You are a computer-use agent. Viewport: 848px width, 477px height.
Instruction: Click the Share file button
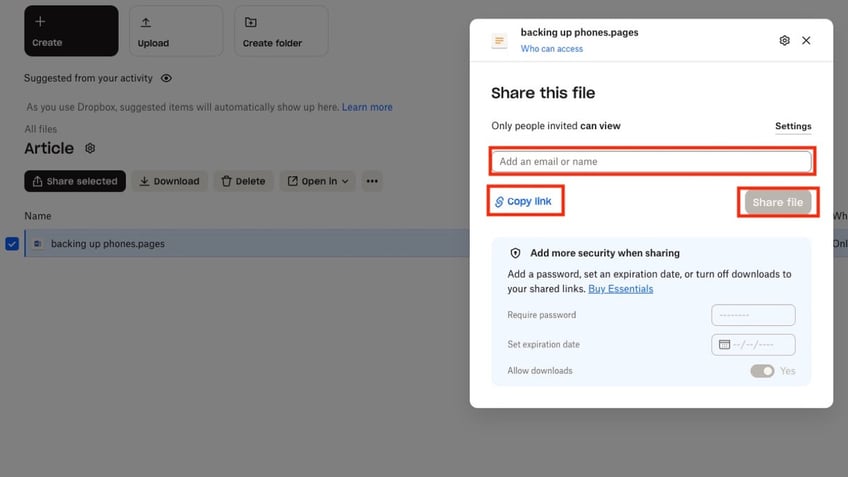778,202
